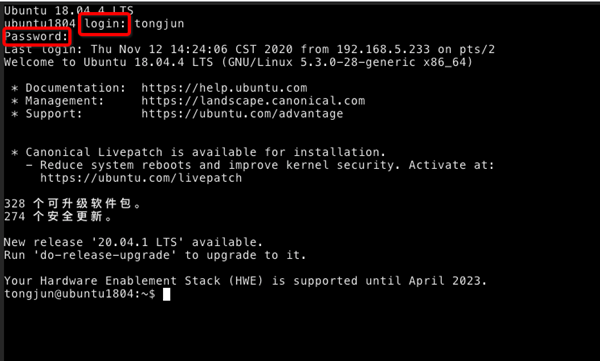Click the Canonical Livepatch announcement line
This screenshot has width=600, height=361.
[x=198, y=152]
